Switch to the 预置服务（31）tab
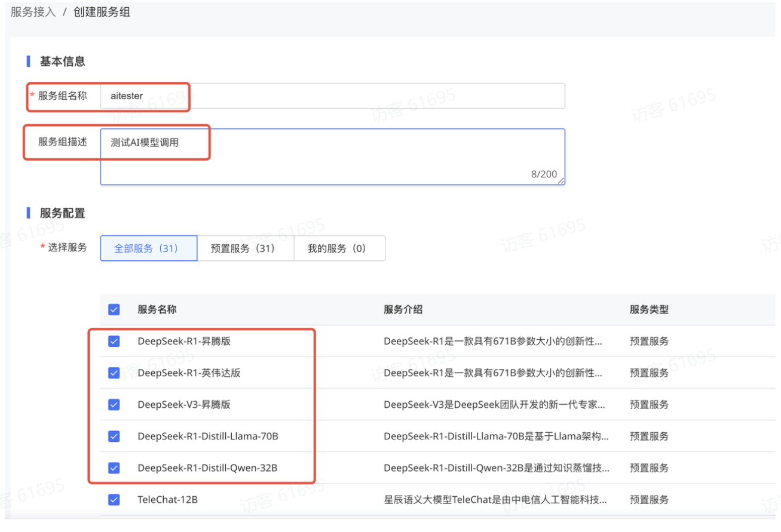The image size is (781, 532). click(245, 248)
